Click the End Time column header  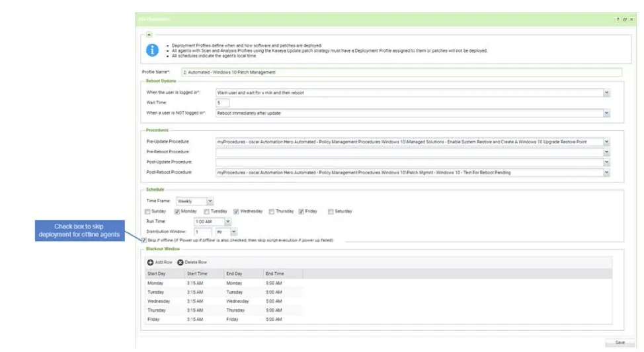[x=274, y=273]
